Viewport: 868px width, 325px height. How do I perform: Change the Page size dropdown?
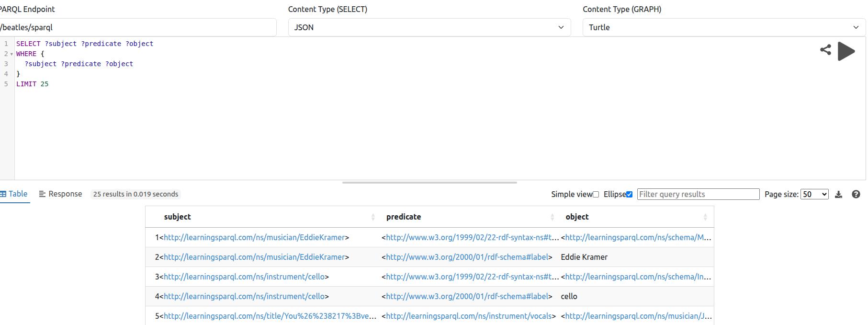[814, 194]
